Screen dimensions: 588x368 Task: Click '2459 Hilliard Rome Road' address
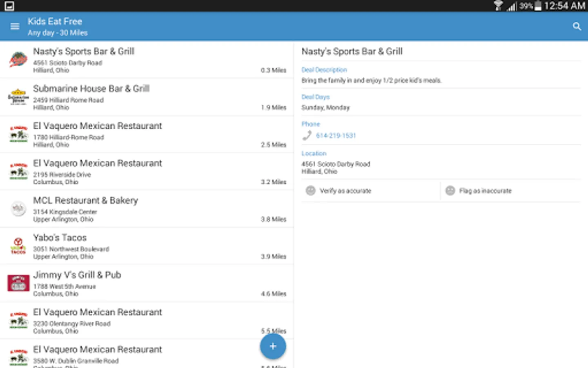[69, 100]
